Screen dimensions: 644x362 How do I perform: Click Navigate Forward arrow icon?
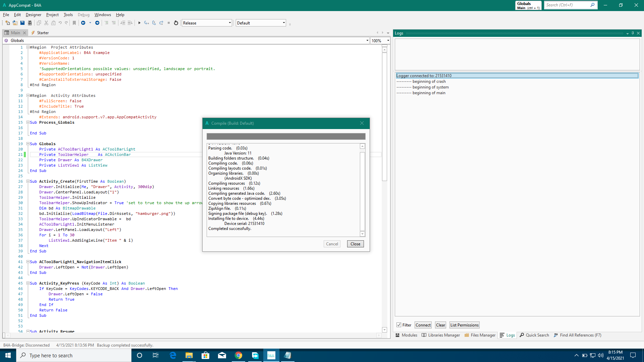pyautogui.click(x=97, y=23)
